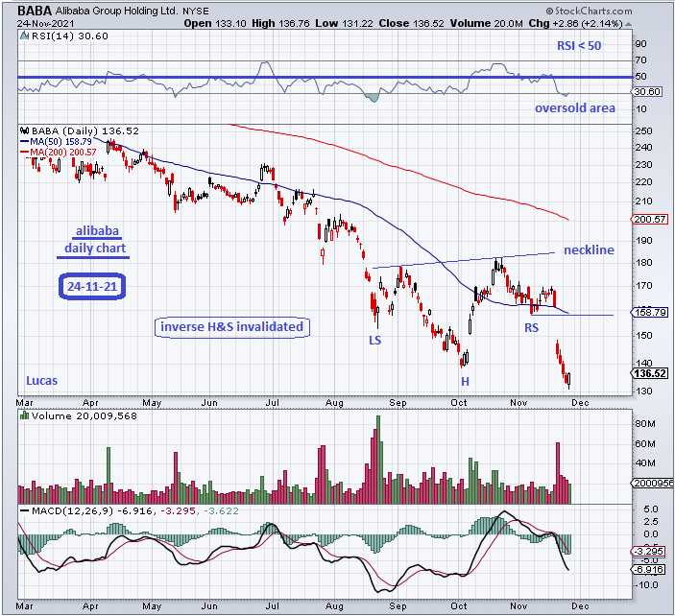Click the 'daily chart' annotation
The width and height of the screenshot is (675, 616).
pos(95,249)
